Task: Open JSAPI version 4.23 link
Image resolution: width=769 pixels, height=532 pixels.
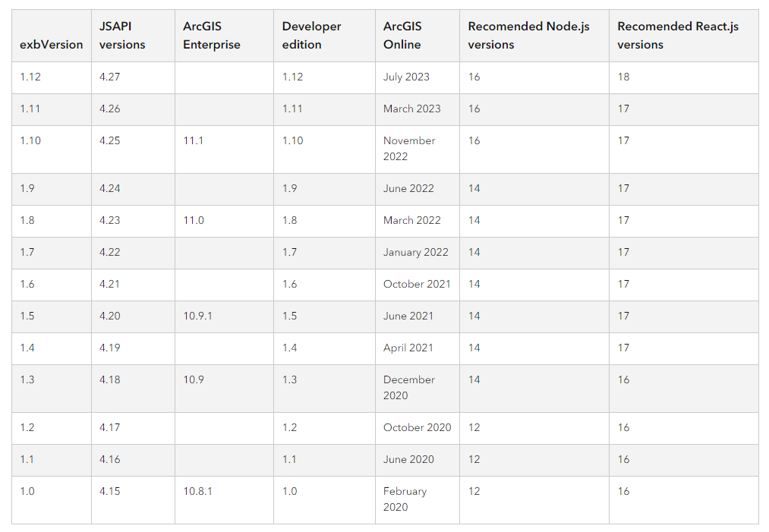Action: pos(109,220)
